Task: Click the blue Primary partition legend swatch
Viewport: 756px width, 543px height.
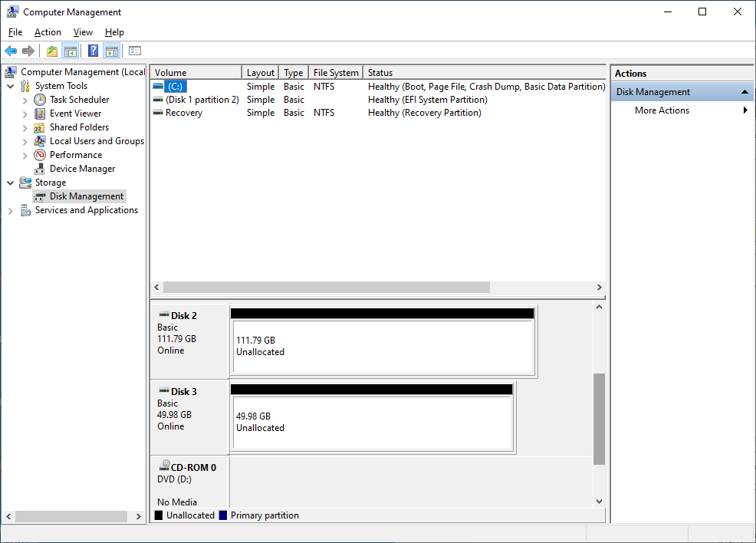Action: 223,515
